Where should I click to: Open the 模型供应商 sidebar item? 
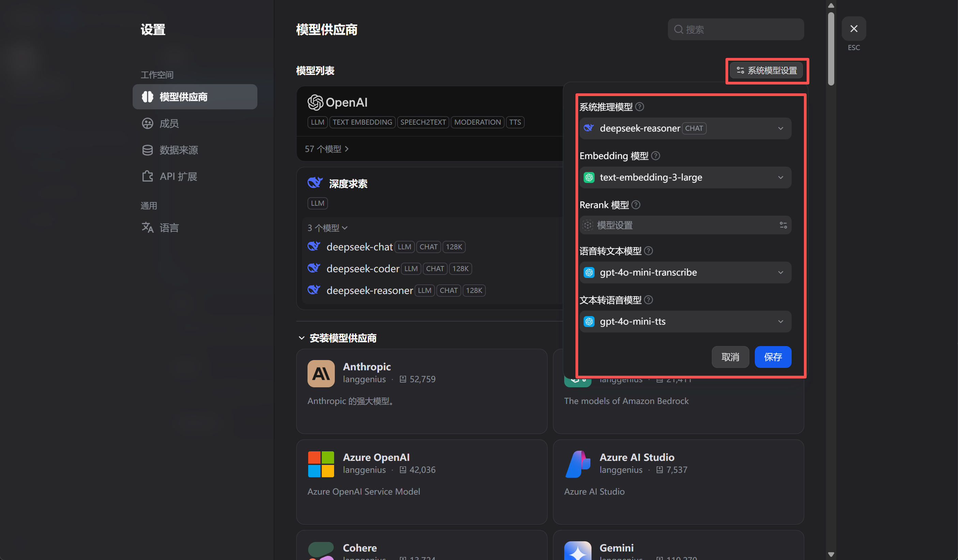point(195,97)
